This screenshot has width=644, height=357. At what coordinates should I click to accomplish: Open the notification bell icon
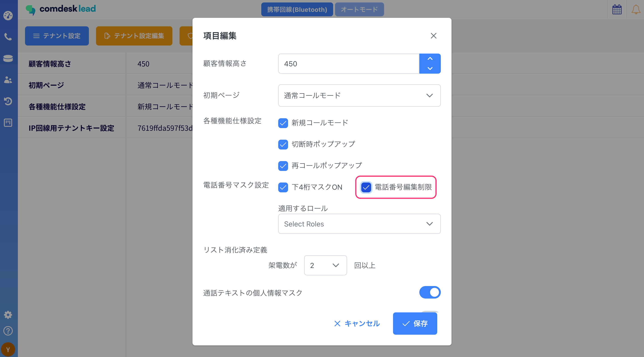pyautogui.click(x=636, y=10)
